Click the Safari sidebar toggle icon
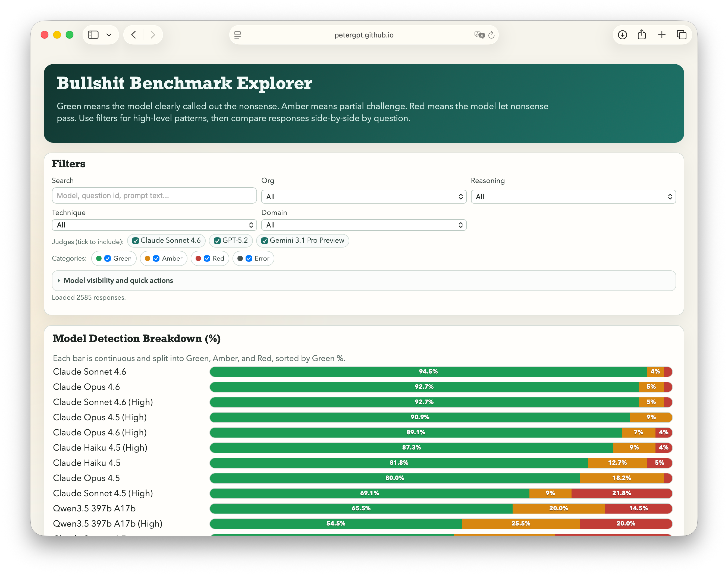This screenshot has height=576, width=728. click(x=93, y=35)
